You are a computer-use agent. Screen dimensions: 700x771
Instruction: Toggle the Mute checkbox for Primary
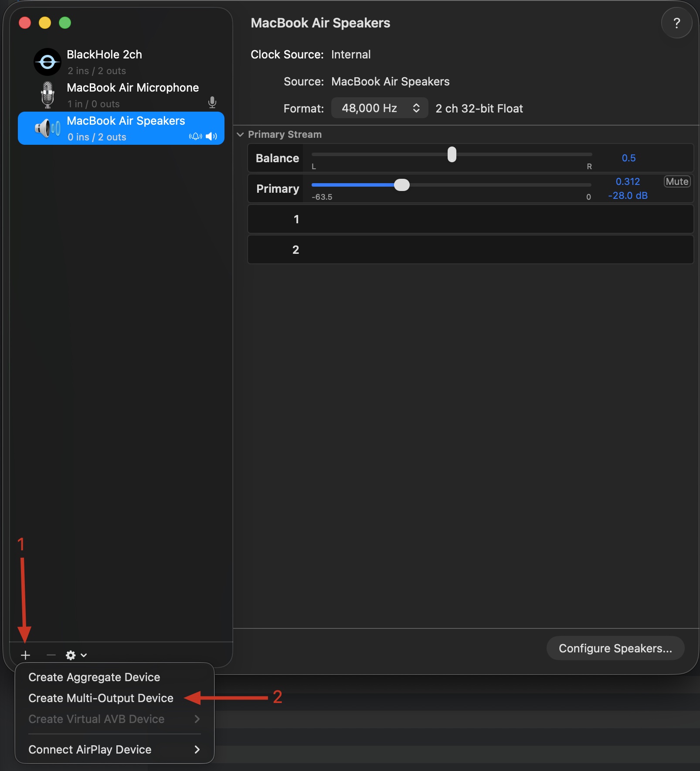[677, 181]
